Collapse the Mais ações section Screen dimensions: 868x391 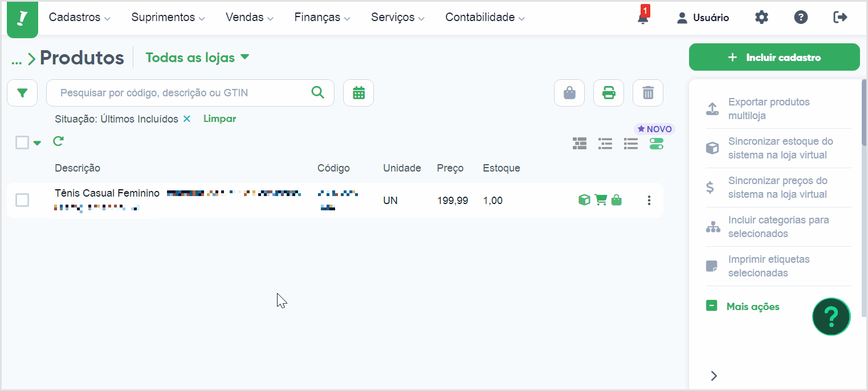coord(743,307)
